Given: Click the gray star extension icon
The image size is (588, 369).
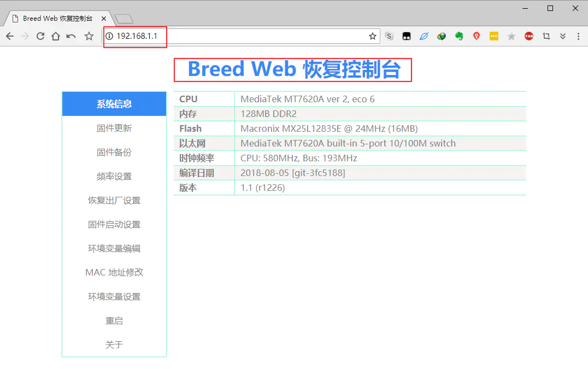Looking at the screenshot, I should pos(511,36).
